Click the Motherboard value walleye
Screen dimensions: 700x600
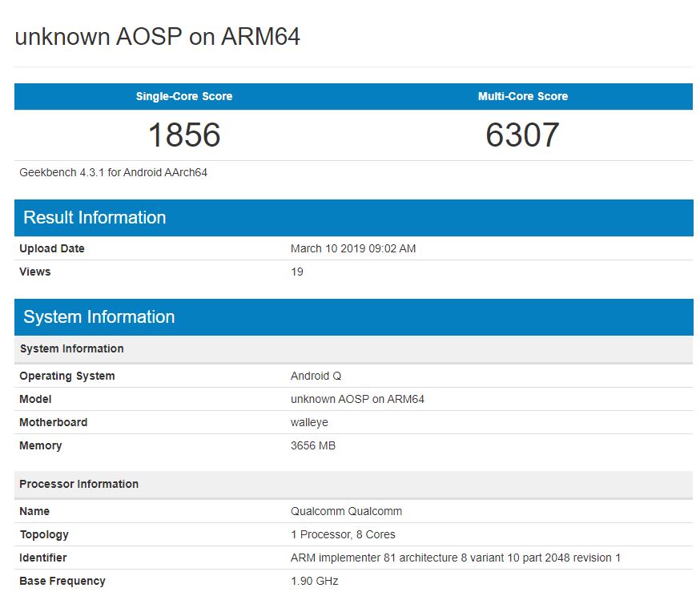tap(309, 422)
